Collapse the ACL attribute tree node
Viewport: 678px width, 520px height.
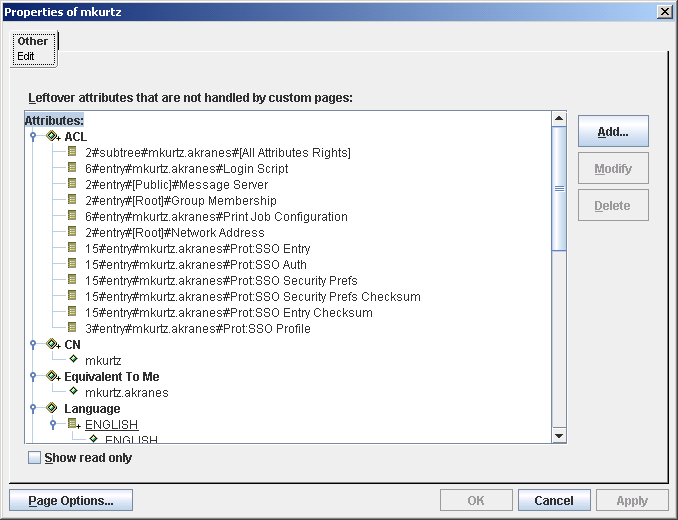[x=33, y=136]
